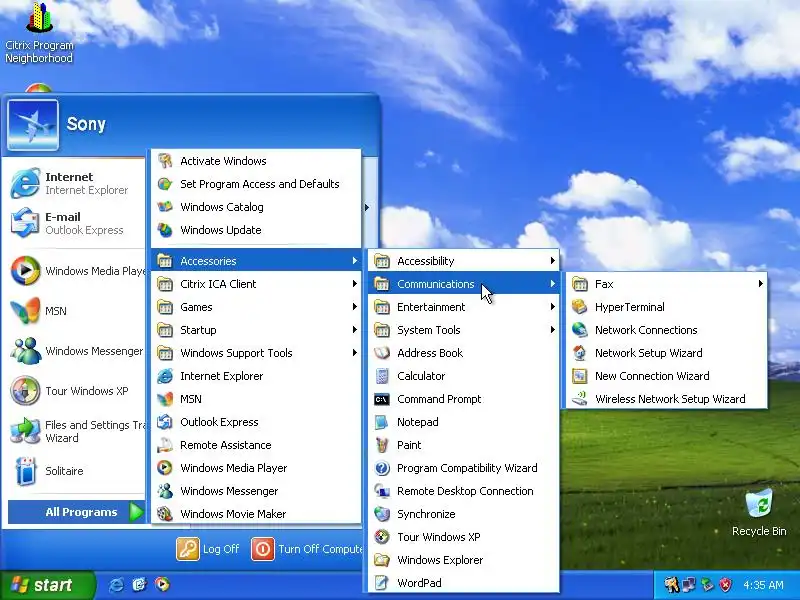The height and width of the screenshot is (600, 800).
Task: Expand the Citrix ICA Client folder
Action: tap(256, 284)
